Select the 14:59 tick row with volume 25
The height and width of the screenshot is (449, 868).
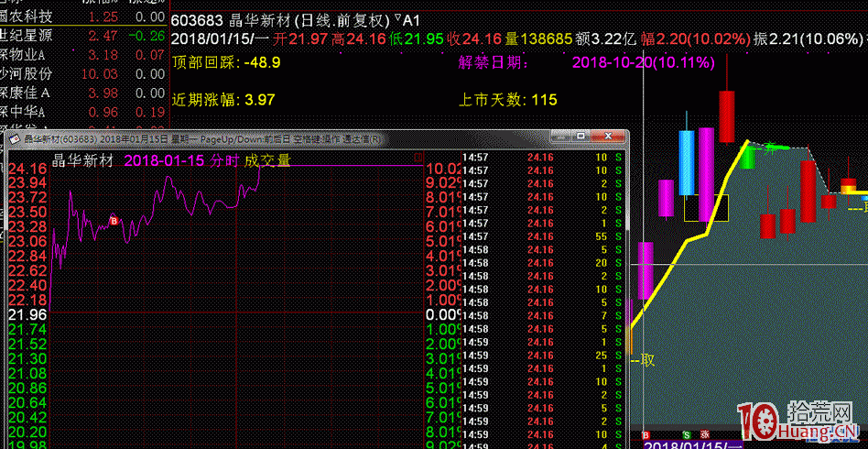pyautogui.click(x=544, y=356)
